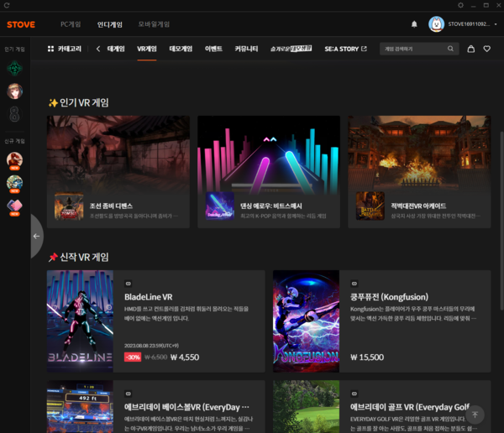Screen dimensions: 504x433
Task: Click VR headset icon above 골프 VR
Action: [354, 394]
